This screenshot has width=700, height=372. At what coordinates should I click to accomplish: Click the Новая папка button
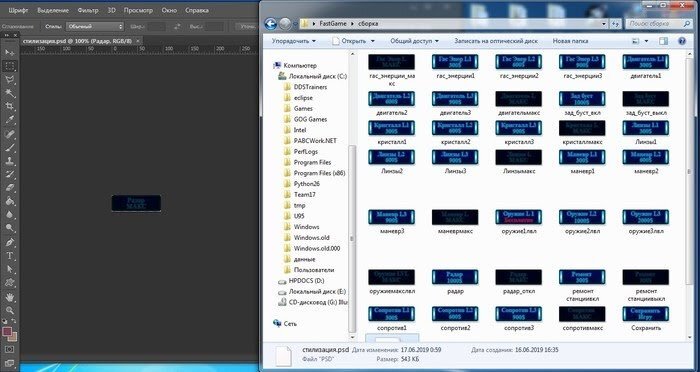570,41
